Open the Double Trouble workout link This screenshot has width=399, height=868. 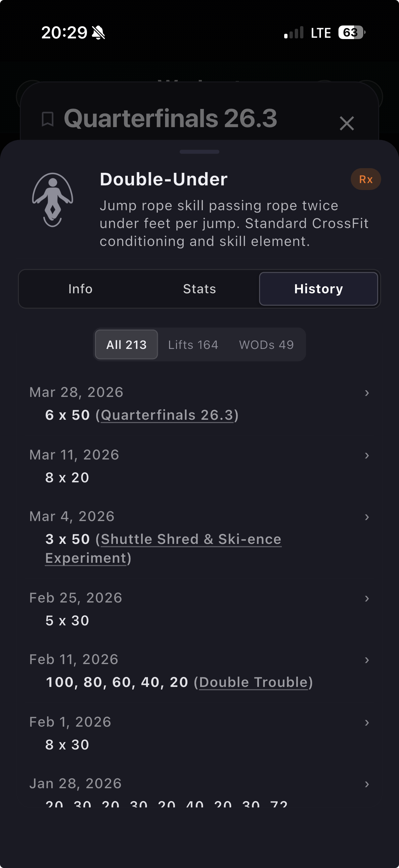(x=253, y=682)
